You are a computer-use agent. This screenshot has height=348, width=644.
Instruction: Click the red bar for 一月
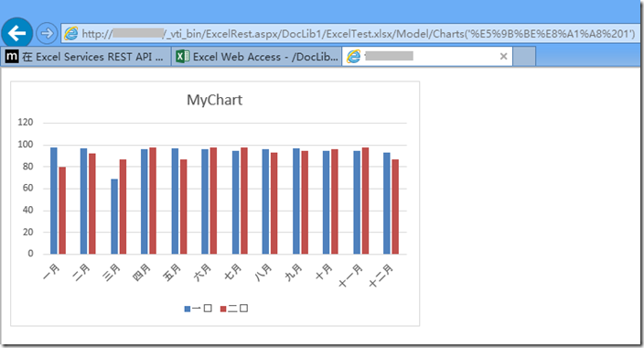point(62,211)
